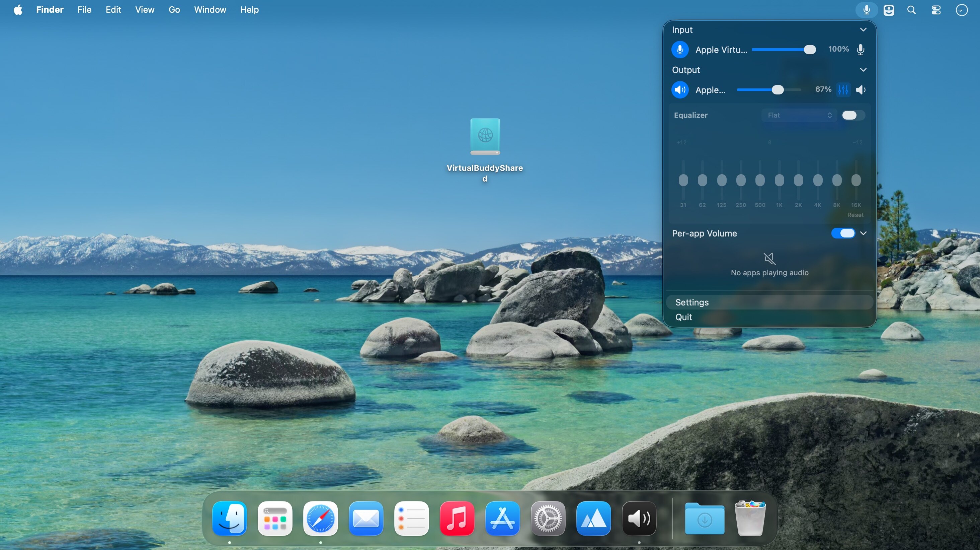Click the 62 Hz equalizer band slider
The height and width of the screenshot is (550, 980).
pos(702,180)
